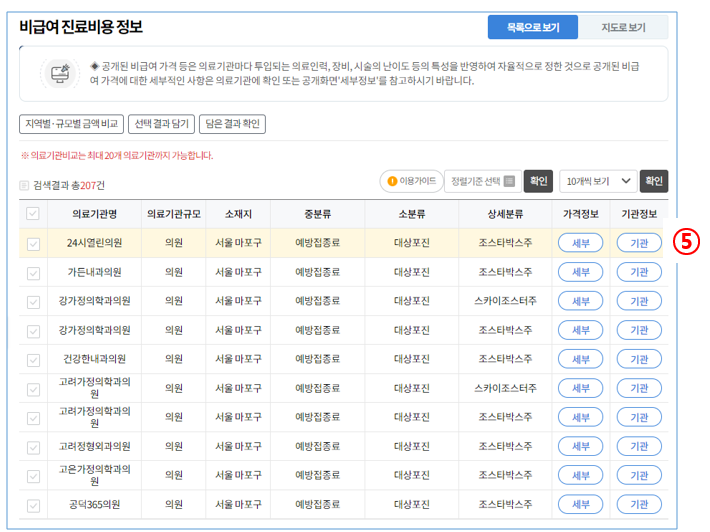This screenshot has width=710, height=532.
Task: Click the list icon beside 검색결과
Action: click(x=24, y=185)
